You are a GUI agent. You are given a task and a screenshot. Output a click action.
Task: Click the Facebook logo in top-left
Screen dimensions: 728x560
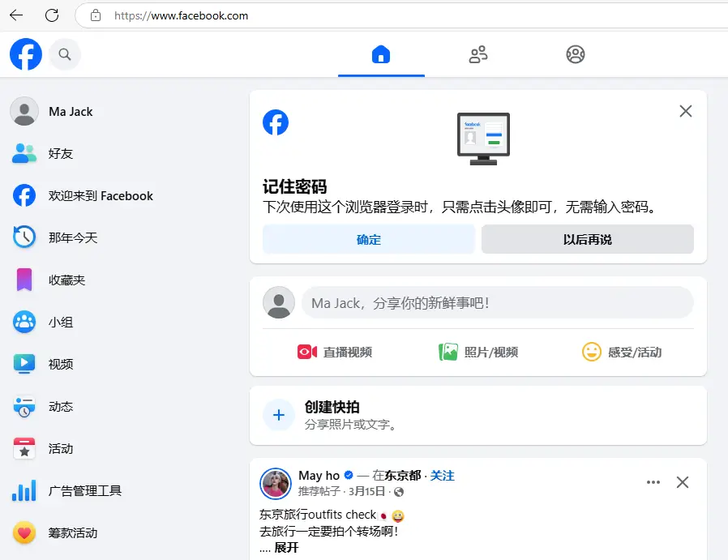pos(26,55)
